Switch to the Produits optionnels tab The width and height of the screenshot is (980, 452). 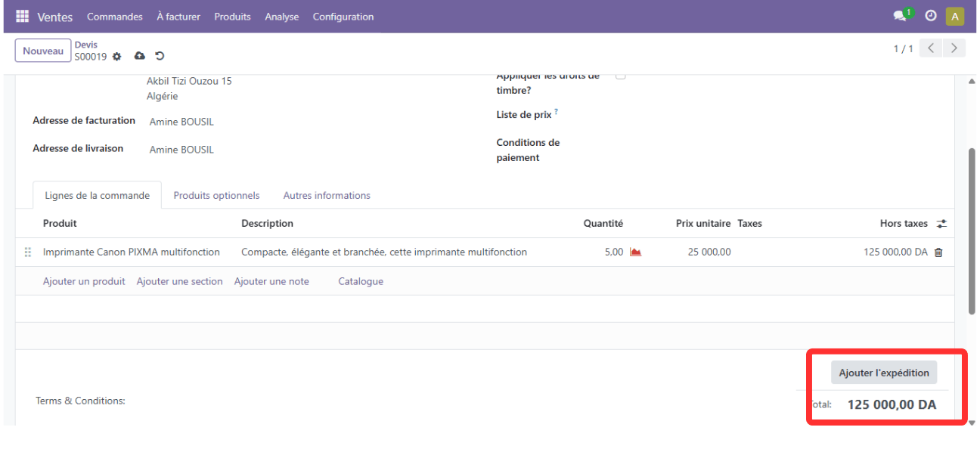(216, 195)
